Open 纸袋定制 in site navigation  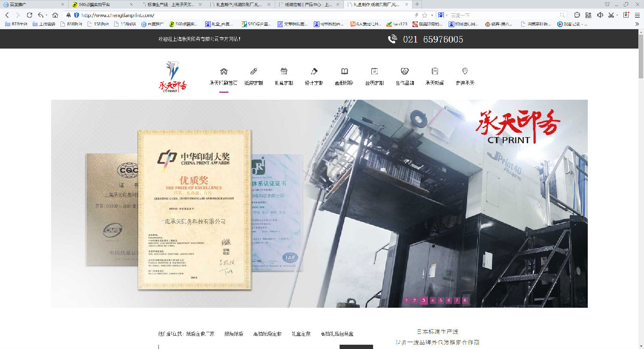click(x=253, y=83)
